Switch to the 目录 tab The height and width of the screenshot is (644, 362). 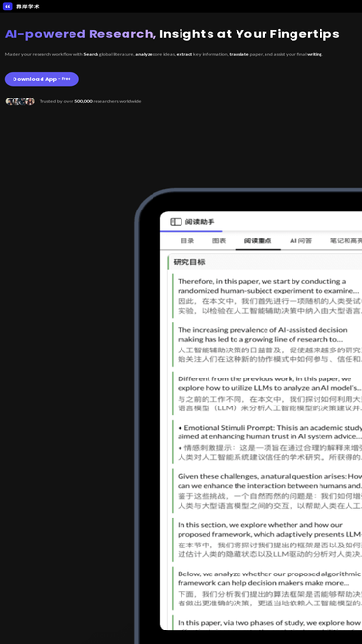coord(187,241)
